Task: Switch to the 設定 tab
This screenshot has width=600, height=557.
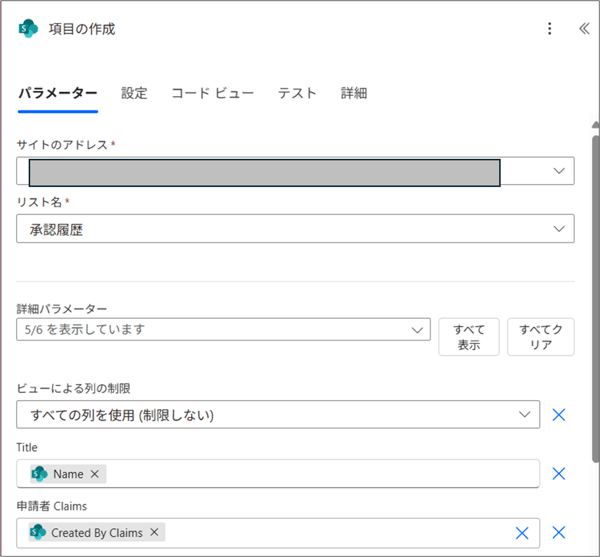Action: [134, 93]
